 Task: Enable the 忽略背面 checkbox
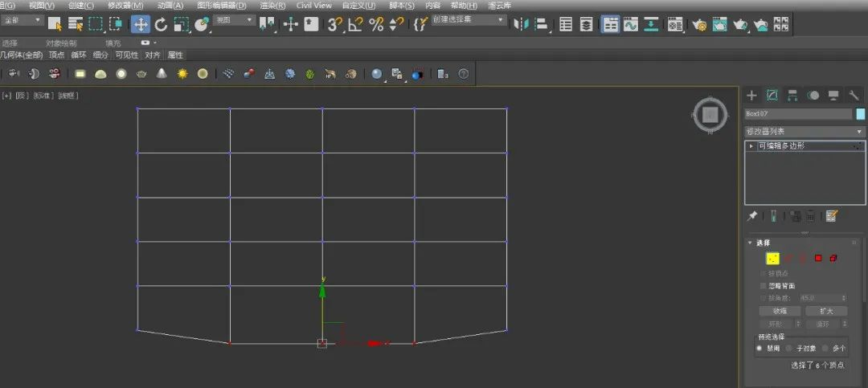(764, 286)
